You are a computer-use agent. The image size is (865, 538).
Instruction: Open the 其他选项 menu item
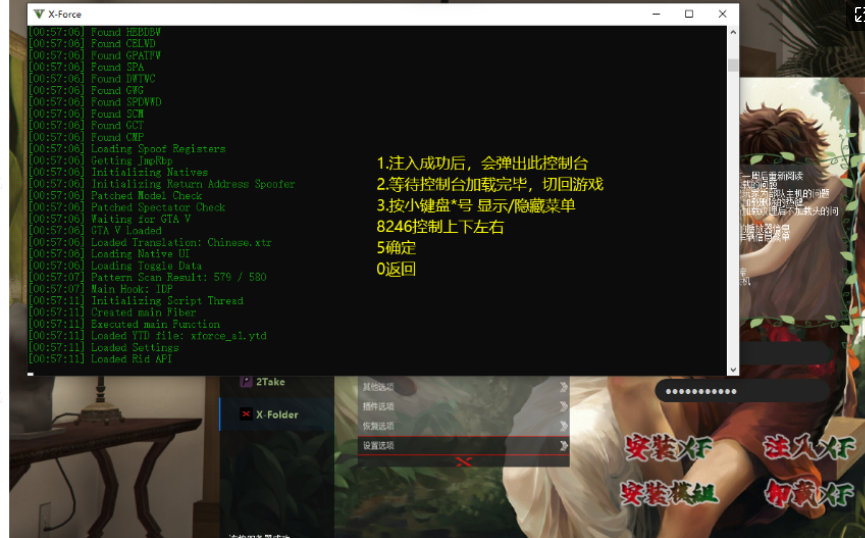pyautogui.click(x=463, y=387)
